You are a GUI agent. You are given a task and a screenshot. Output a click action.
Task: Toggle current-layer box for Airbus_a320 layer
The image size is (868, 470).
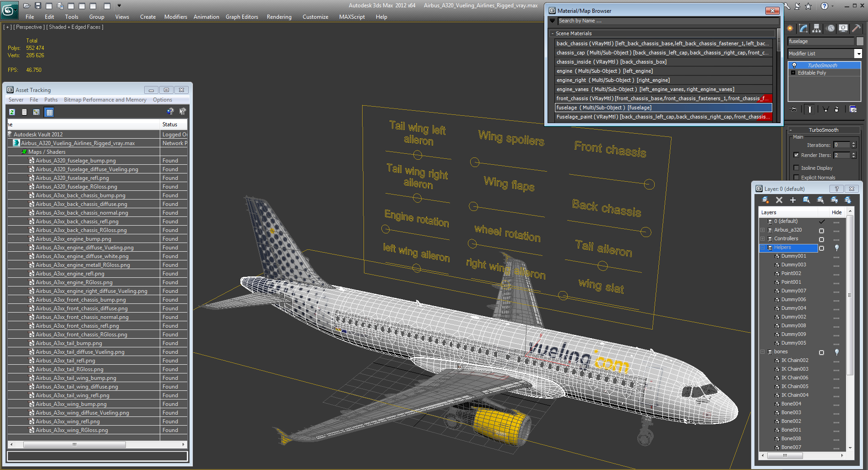tap(821, 231)
